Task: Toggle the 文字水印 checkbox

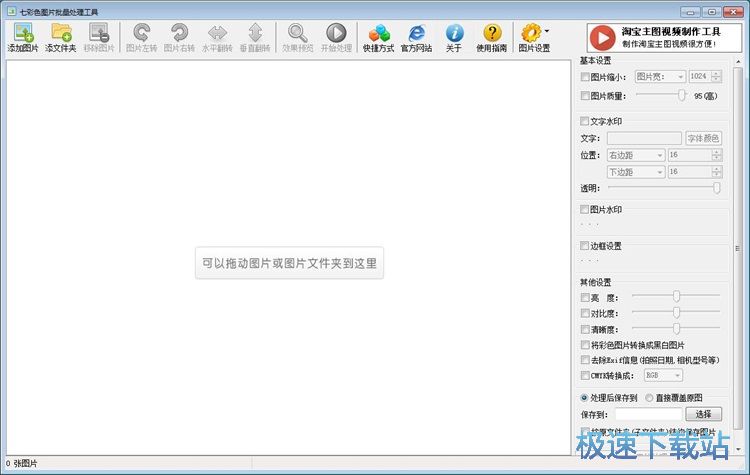Action: [x=585, y=121]
